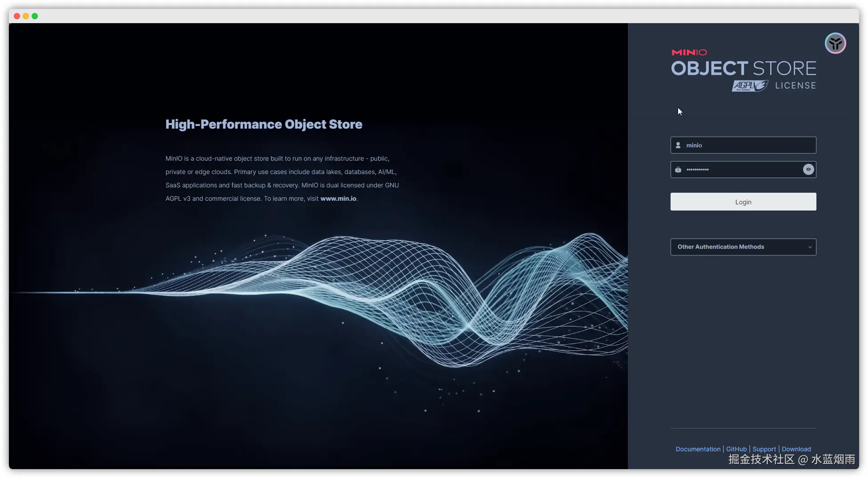Click the Login button
Image resolution: width=868 pixels, height=478 pixels.
point(743,202)
